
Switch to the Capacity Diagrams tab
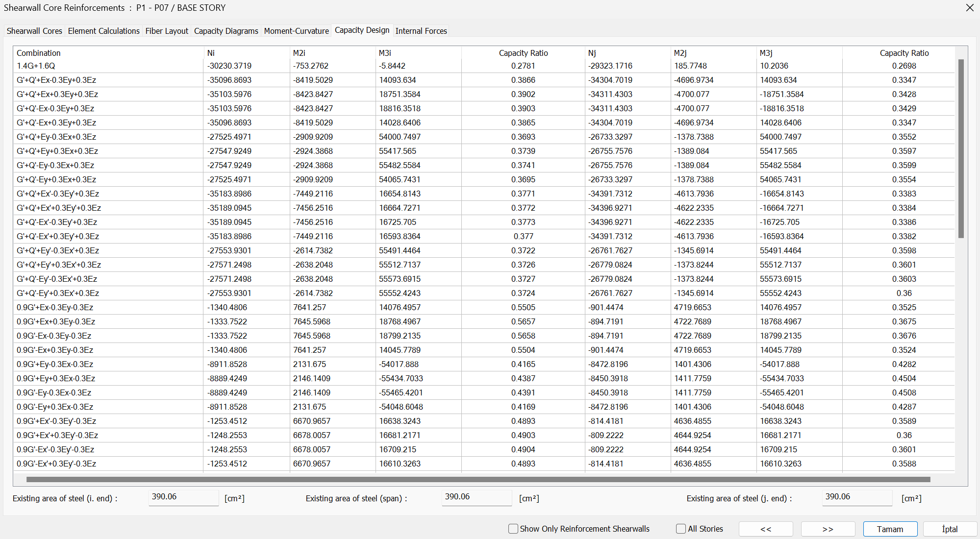pyautogui.click(x=226, y=31)
